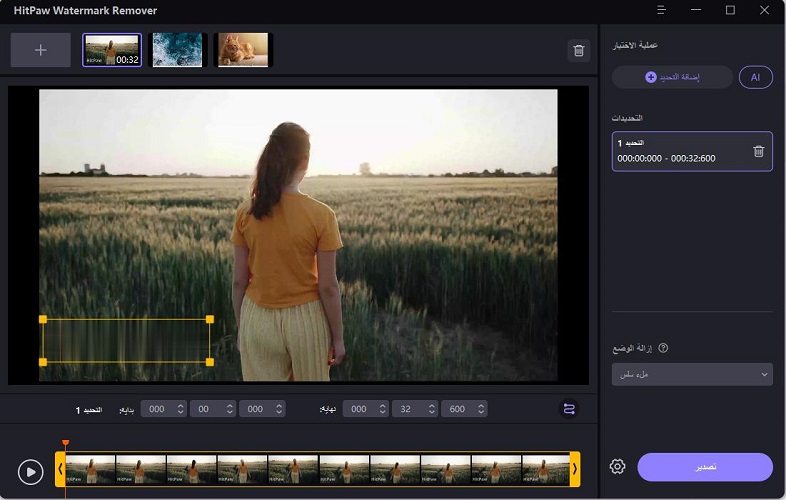Adjust the start milliseconds stepper arrows
Screen dimensions: 786x500
(x=279, y=409)
